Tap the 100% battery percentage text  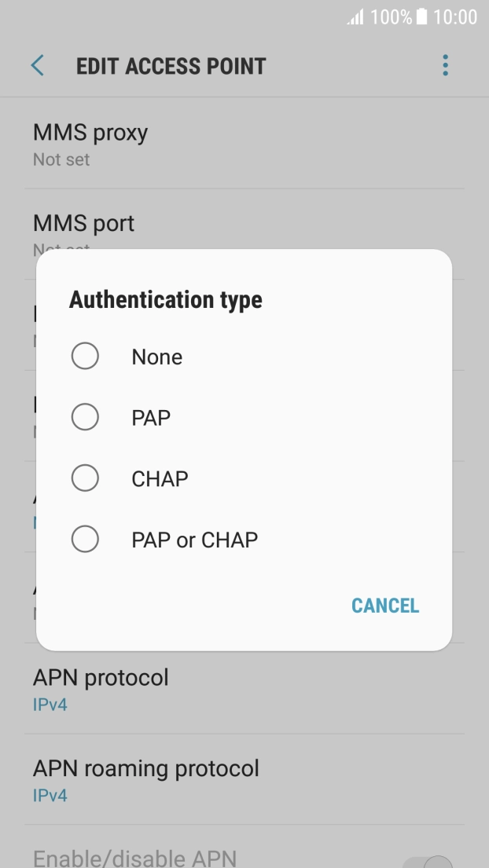click(391, 17)
